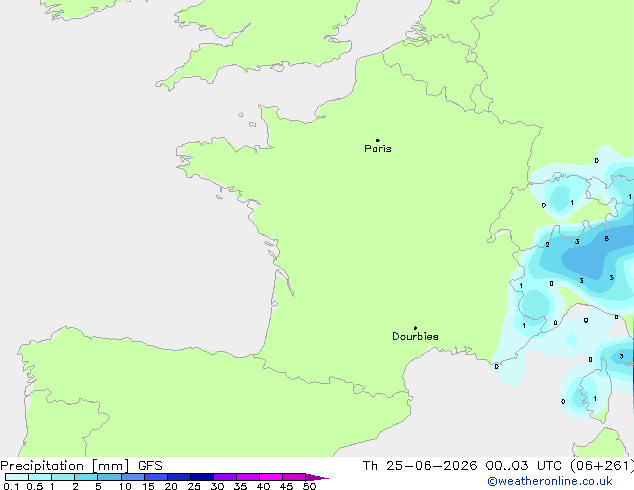Screen dimensions: 634x490
Task: Pick the palest cyan swatch between 0.1 and 0.5
Action: [17, 477]
